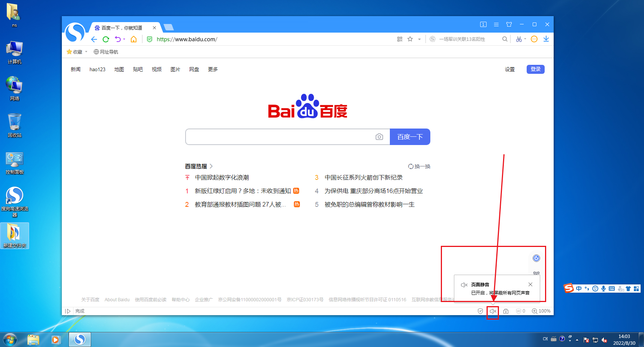Go back with the browser back arrow

[x=94, y=39]
